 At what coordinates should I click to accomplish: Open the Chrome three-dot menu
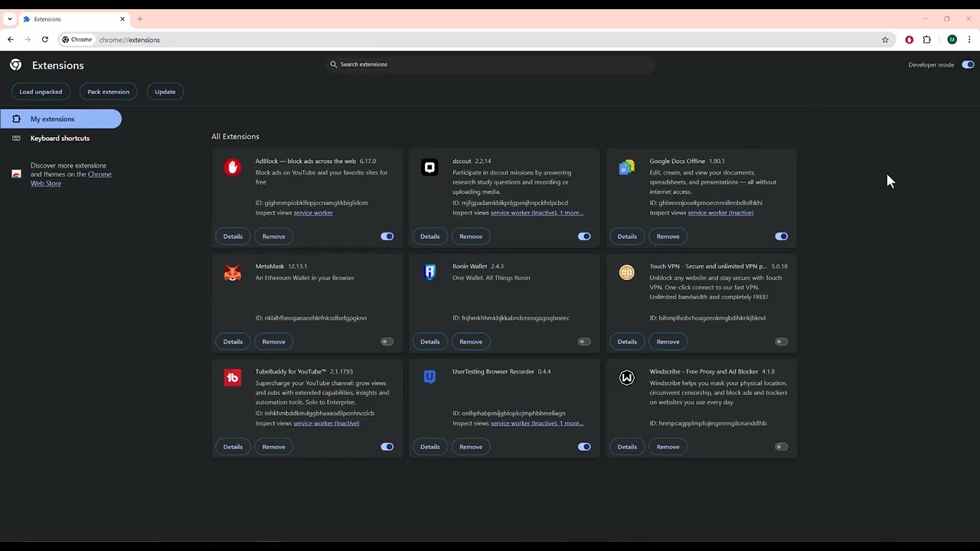pyautogui.click(x=970, y=40)
